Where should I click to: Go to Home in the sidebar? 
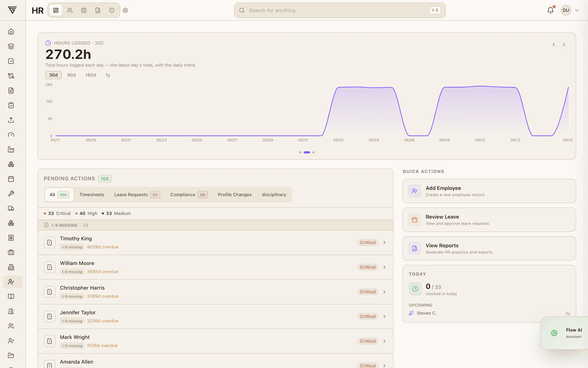11,32
